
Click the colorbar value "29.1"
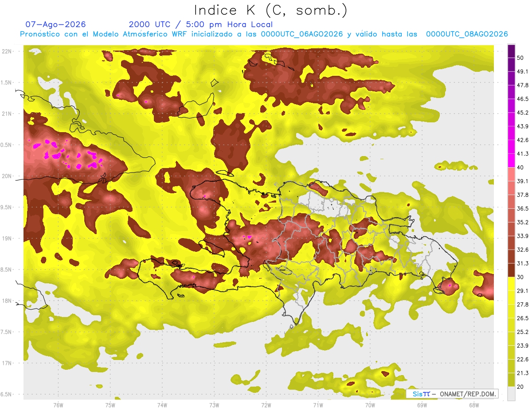click(x=523, y=291)
